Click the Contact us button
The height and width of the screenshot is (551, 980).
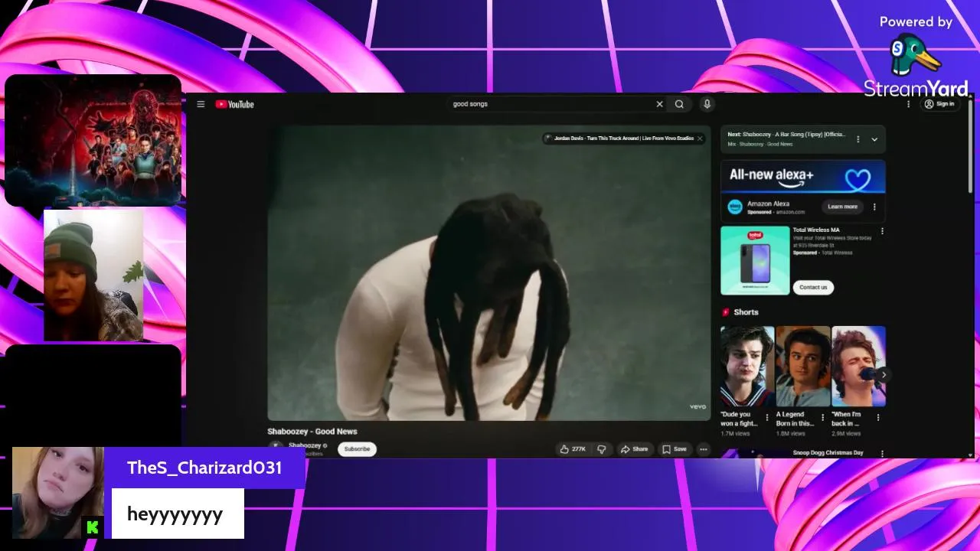(813, 287)
